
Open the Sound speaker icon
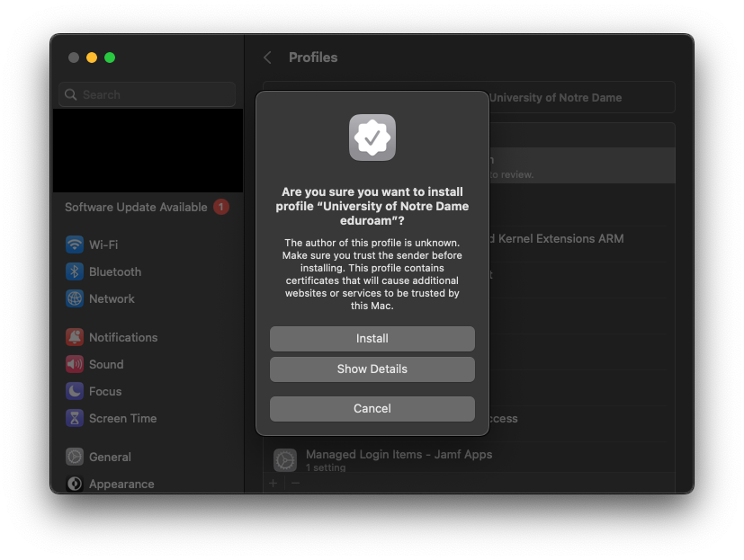coord(75,364)
